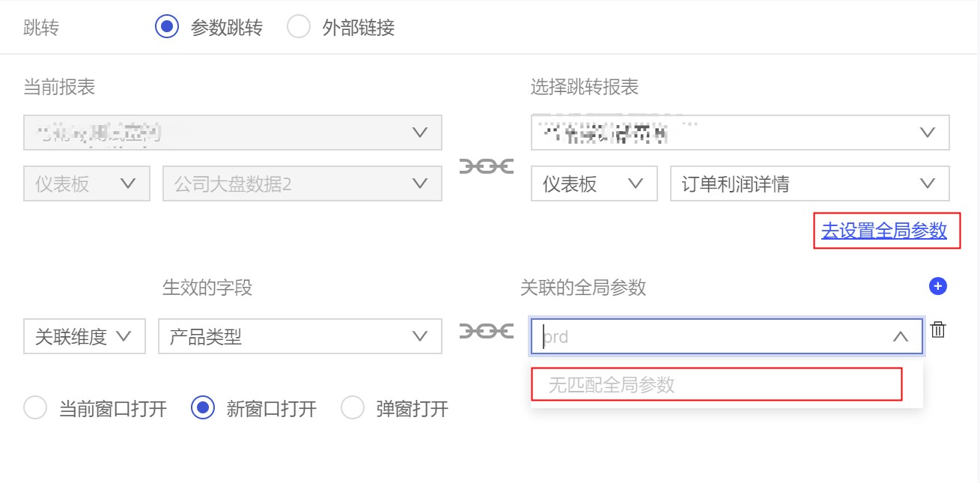Image resolution: width=980 pixels, height=483 pixels.
Task: Click the global parameter search input field
Action: click(711, 337)
